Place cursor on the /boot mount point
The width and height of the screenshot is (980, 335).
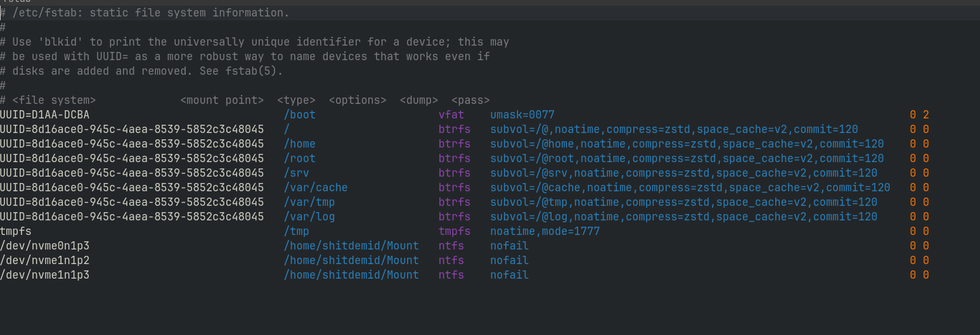click(300, 115)
